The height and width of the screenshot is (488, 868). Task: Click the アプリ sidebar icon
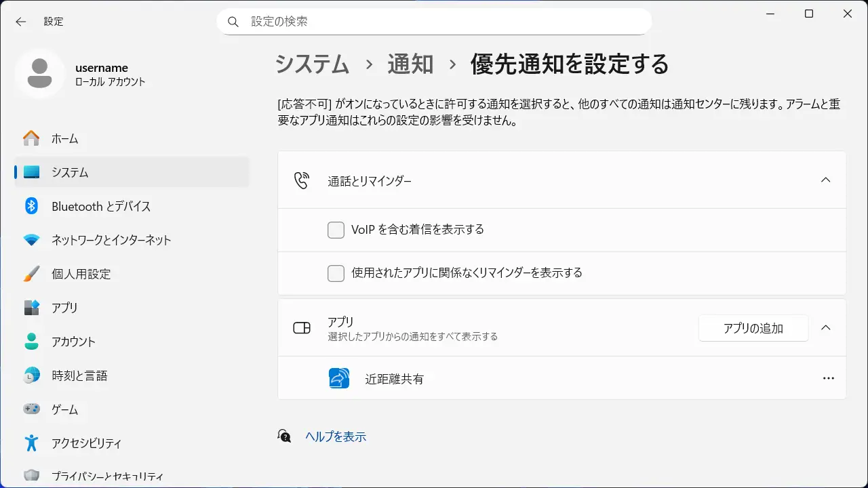point(31,308)
